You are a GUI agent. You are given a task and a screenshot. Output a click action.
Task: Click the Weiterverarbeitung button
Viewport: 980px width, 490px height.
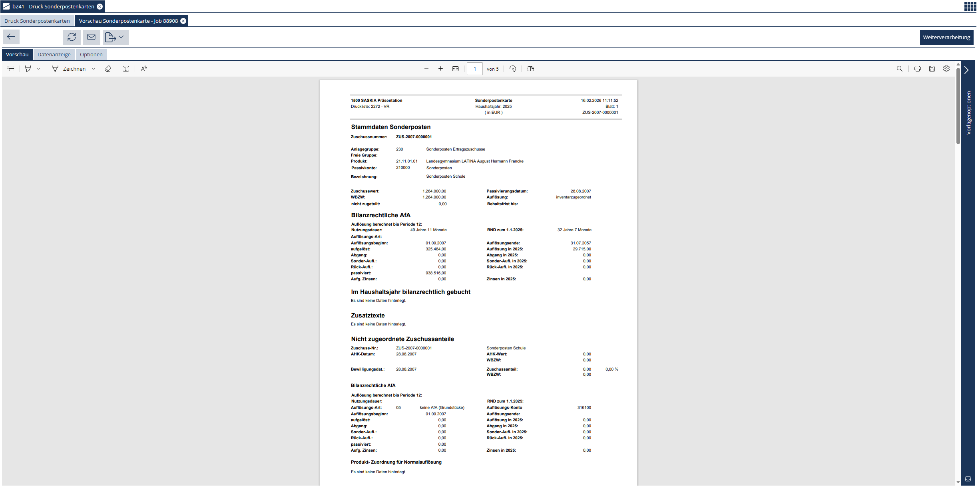[x=946, y=37]
